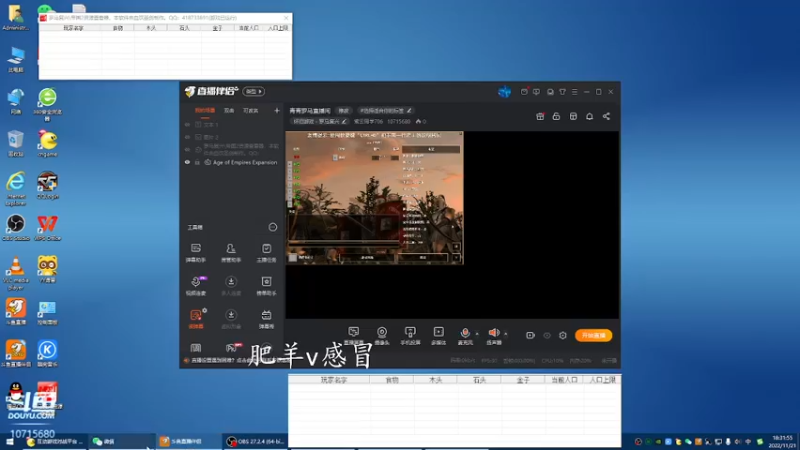
Task: Open settings gear in the bottom control bar
Action: point(563,335)
